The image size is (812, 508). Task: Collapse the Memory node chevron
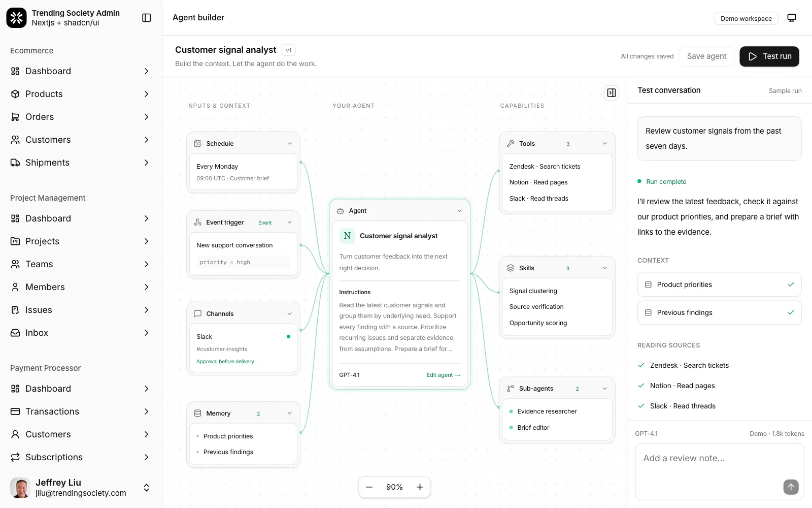click(290, 414)
